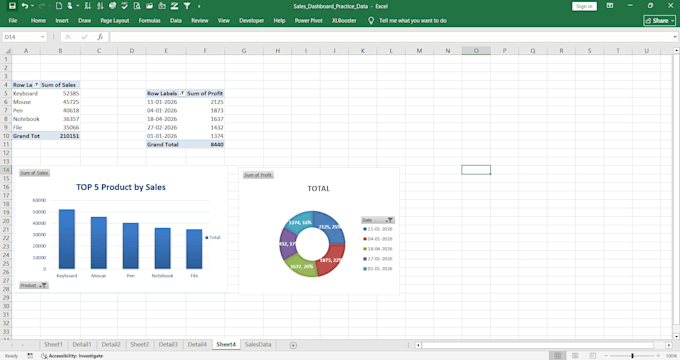This screenshot has width=680, height=360.
Task: Click the Cancel X icon in the formula bar
Action: (x=68, y=37)
